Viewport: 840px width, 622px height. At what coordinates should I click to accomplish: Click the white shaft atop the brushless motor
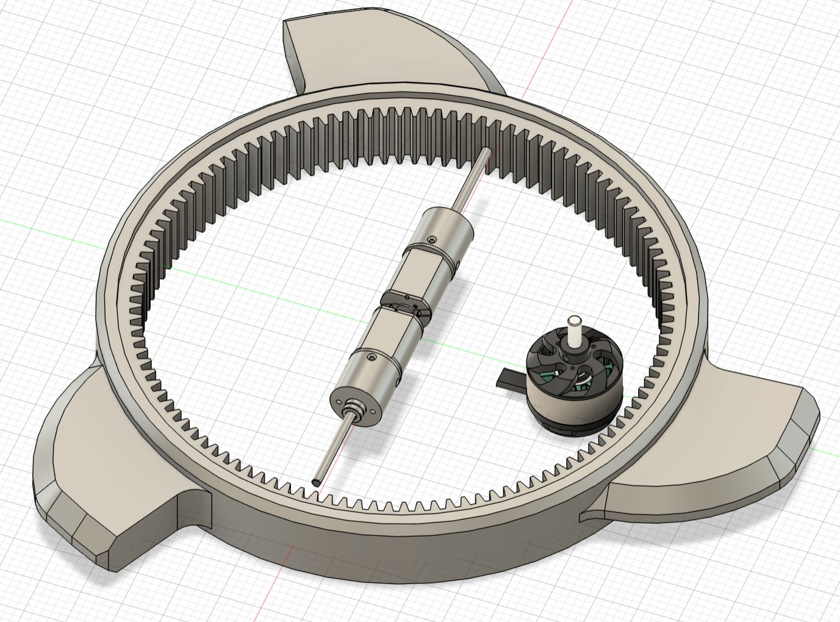[x=574, y=331]
